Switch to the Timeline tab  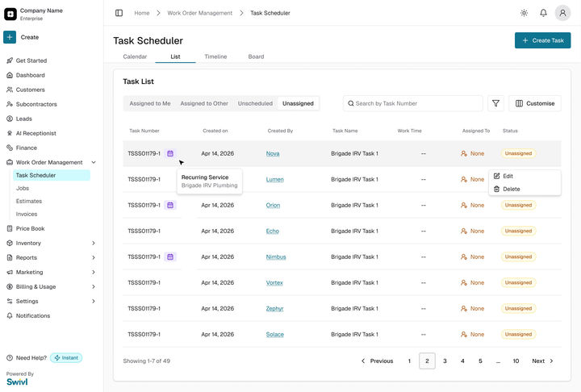click(x=215, y=56)
